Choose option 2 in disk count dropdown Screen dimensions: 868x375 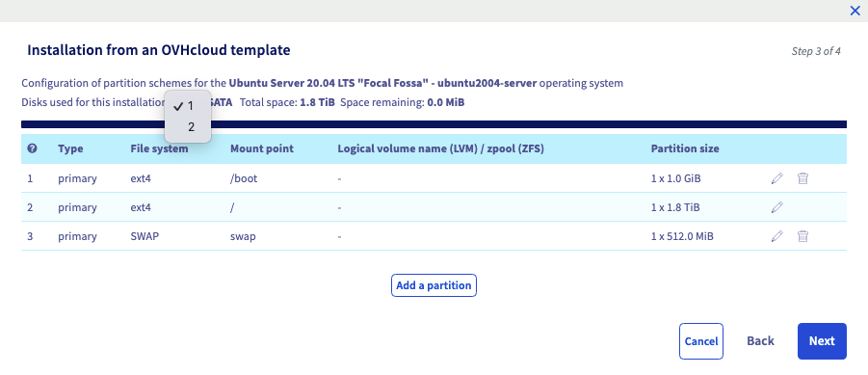point(188,127)
